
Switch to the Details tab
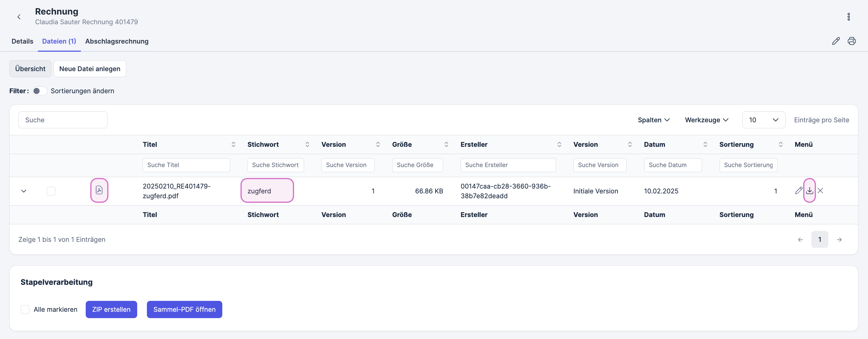[x=22, y=41]
